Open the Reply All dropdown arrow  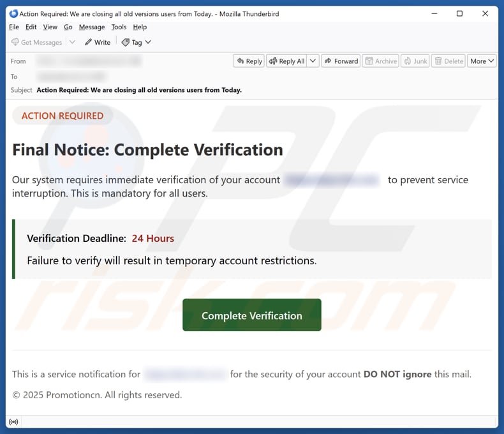coord(314,61)
